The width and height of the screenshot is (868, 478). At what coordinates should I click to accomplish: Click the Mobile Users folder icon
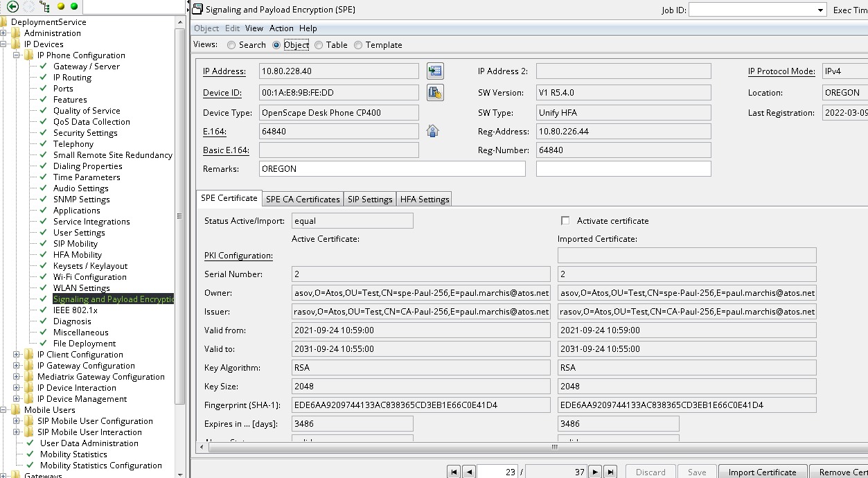16,410
